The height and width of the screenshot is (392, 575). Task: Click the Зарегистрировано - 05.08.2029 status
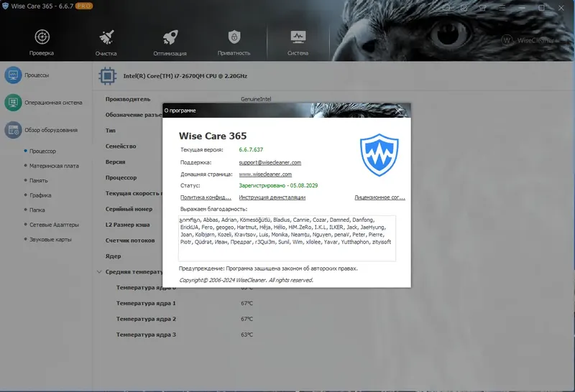click(278, 185)
